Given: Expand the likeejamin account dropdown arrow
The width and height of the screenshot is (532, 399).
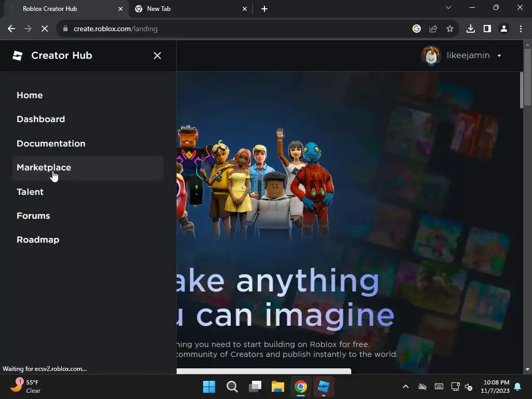Looking at the screenshot, I should (x=499, y=56).
